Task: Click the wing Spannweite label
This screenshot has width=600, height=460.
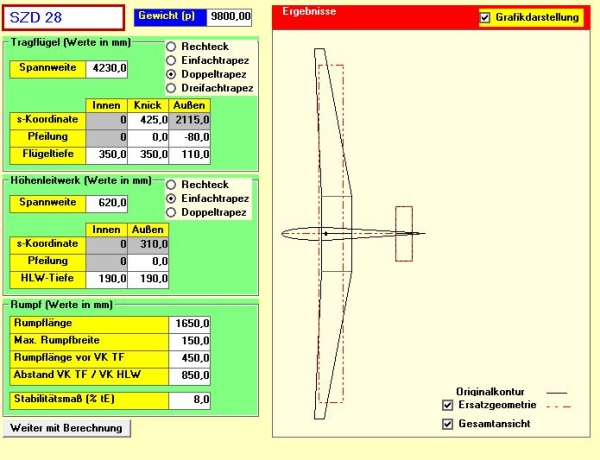Action: [47, 68]
